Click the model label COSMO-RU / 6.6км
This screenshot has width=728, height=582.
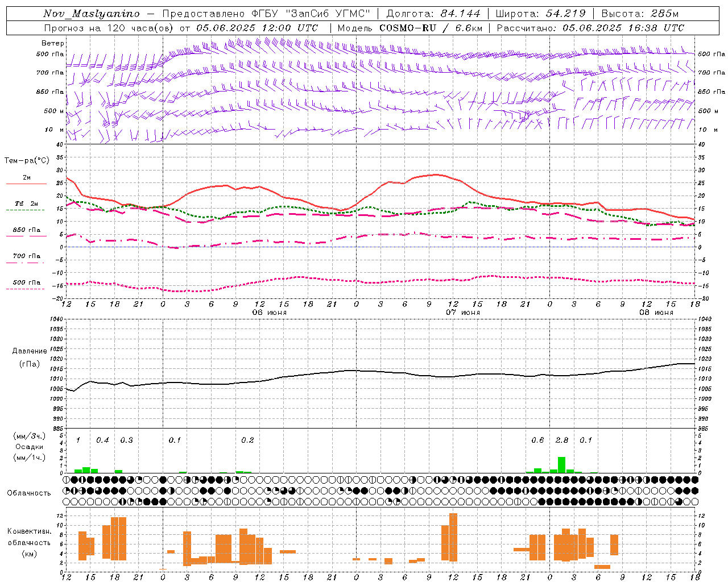click(431, 28)
